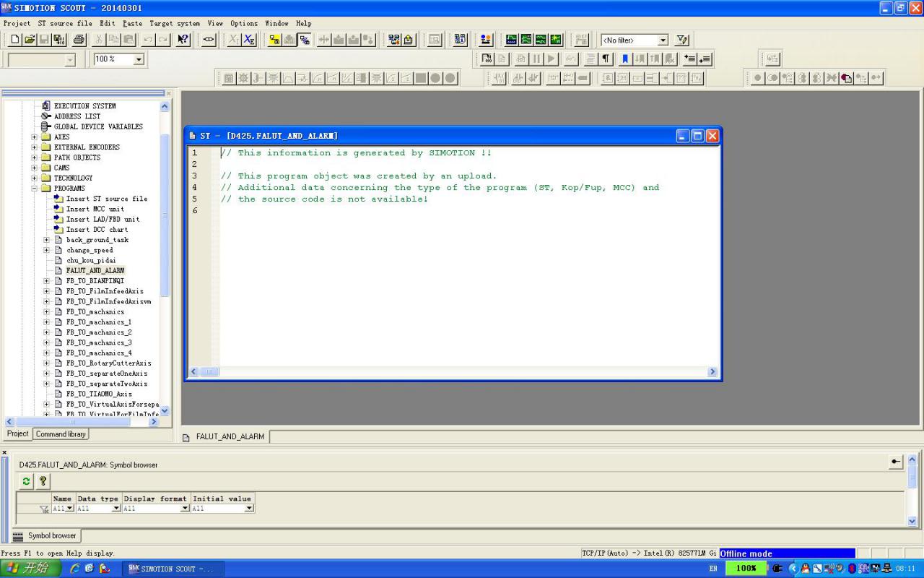Click the yellow Connect to target system icon
The height and width of the screenshot is (578, 924).
(x=274, y=40)
